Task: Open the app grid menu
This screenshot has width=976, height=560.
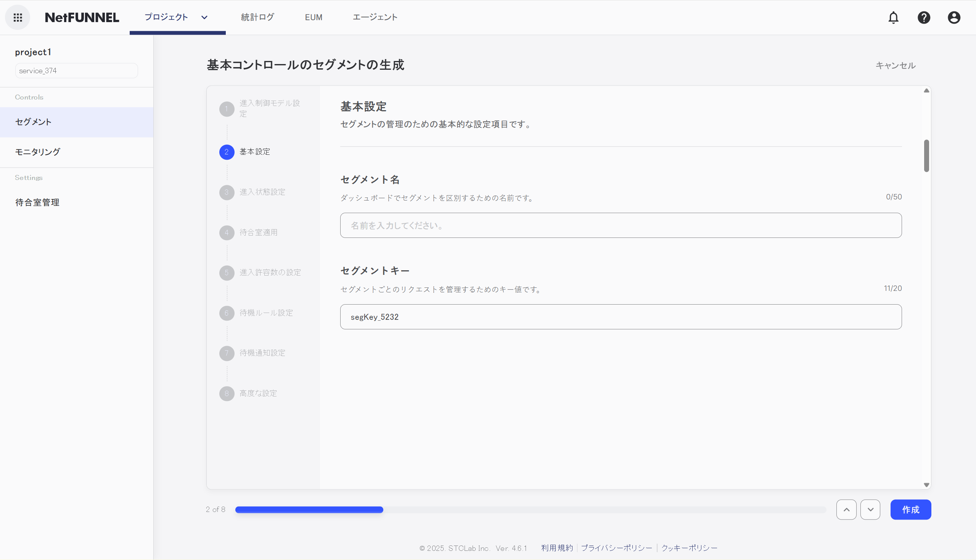Action: click(17, 17)
